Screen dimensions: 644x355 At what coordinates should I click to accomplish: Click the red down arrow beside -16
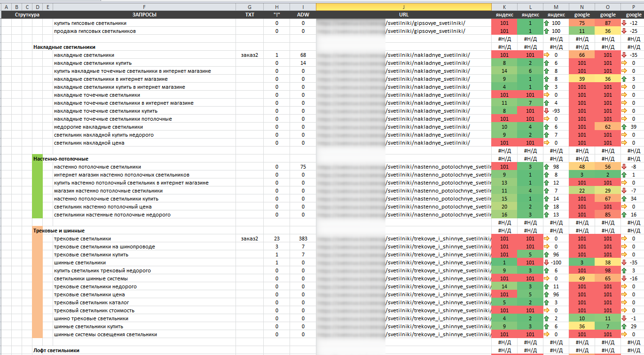tap(623, 278)
